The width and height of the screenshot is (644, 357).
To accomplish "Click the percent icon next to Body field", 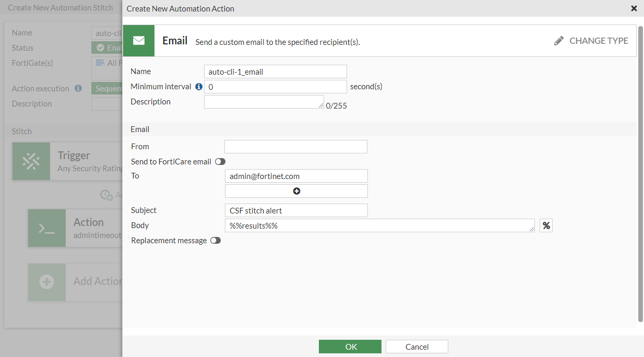I will [x=546, y=225].
